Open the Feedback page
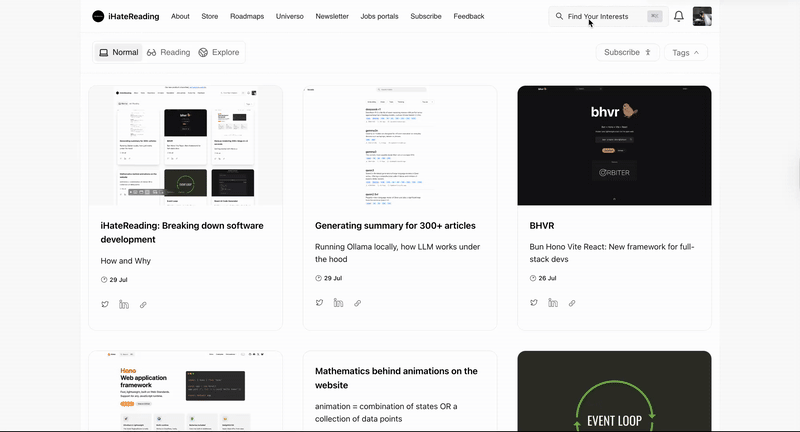 click(x=469, y=16)
